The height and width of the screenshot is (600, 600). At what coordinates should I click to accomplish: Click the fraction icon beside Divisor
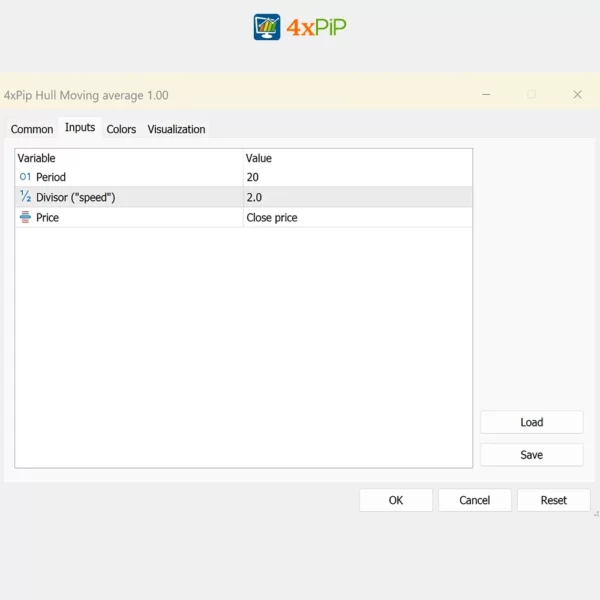point(25,197)
